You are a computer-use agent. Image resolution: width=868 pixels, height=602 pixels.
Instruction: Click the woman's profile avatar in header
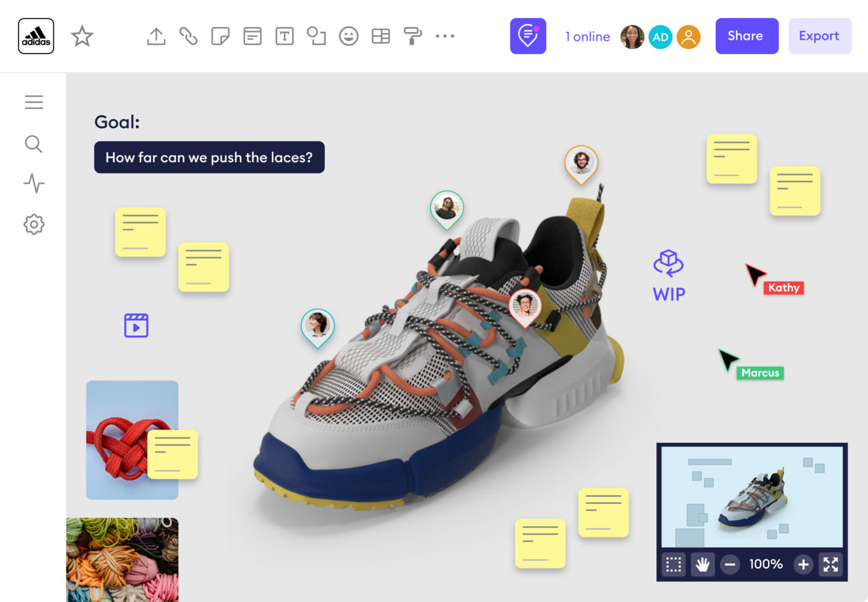(632, 37)
